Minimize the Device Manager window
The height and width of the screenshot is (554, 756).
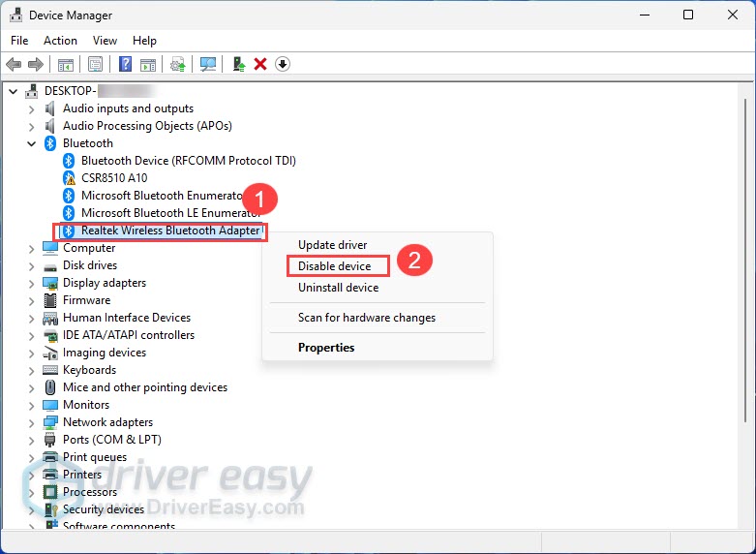[x=645, y=15]
